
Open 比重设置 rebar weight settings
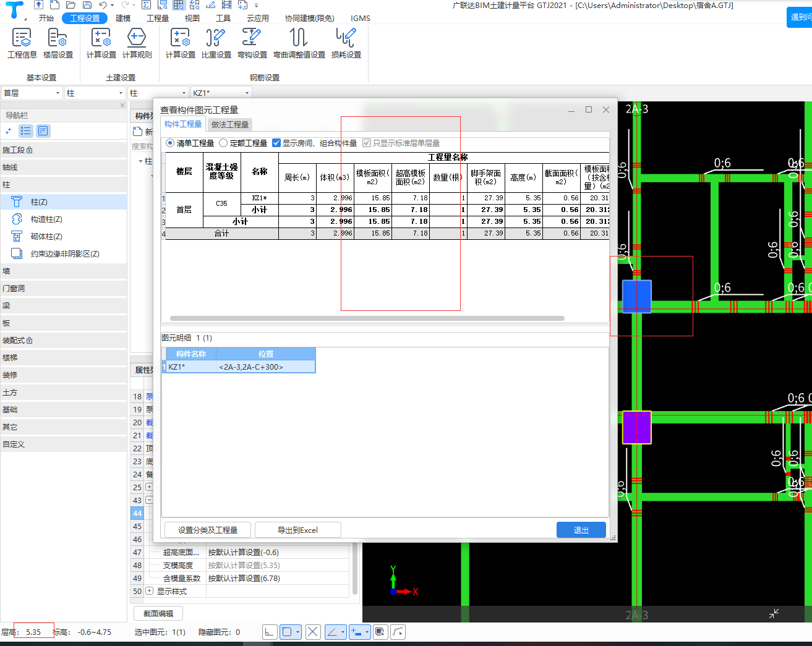216,43
